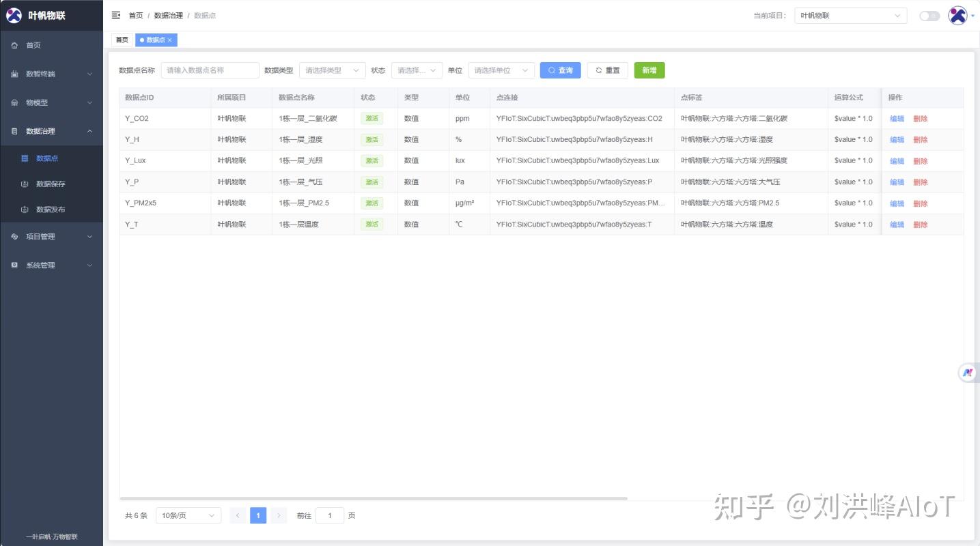Open the 状态 dropdown filter
This screenshot has width=980, height=546.
click(x=417, y=70)
